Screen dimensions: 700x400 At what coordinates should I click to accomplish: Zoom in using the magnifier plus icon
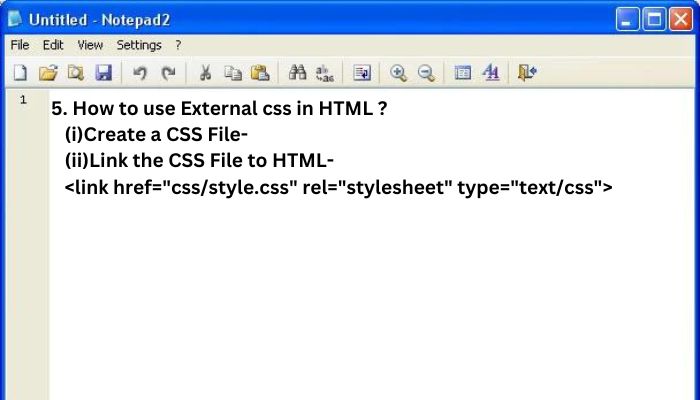[398, 73]
